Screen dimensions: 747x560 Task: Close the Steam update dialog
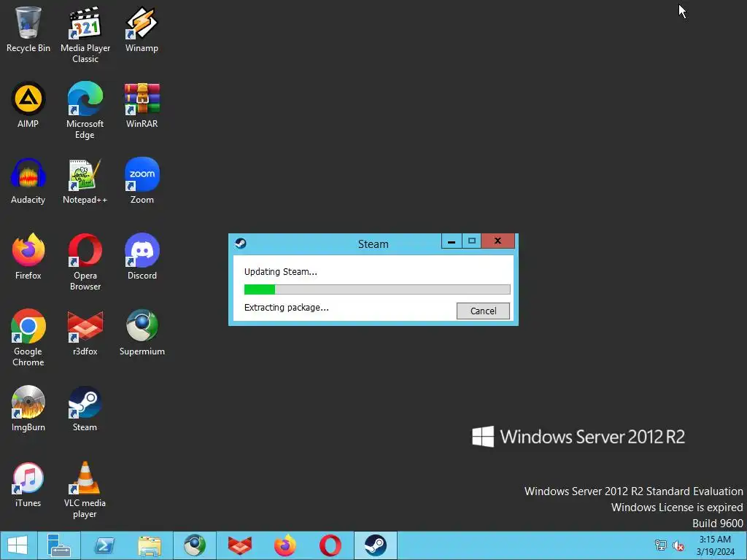point(498,241)
